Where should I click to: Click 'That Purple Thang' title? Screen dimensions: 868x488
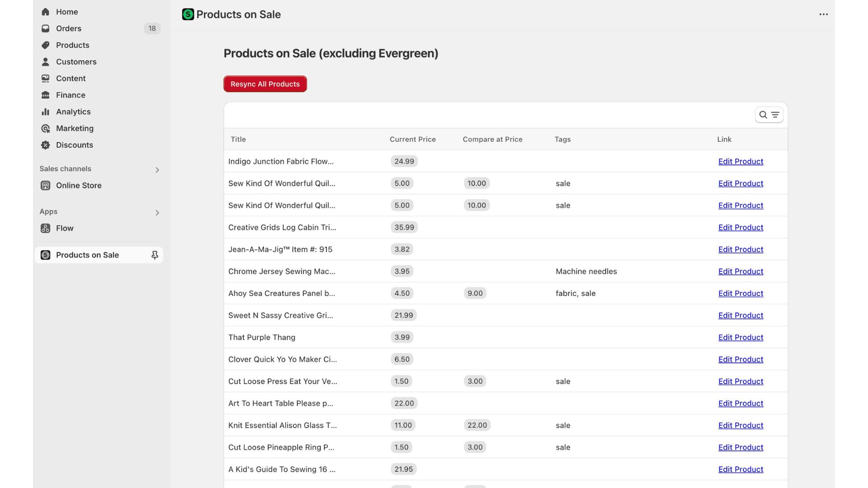tap(262, 338)
